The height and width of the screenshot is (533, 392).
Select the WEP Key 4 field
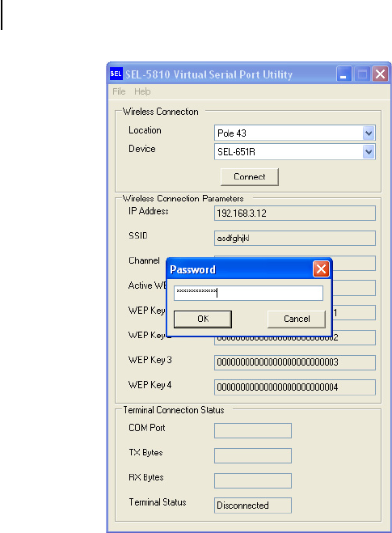point(295,387)
